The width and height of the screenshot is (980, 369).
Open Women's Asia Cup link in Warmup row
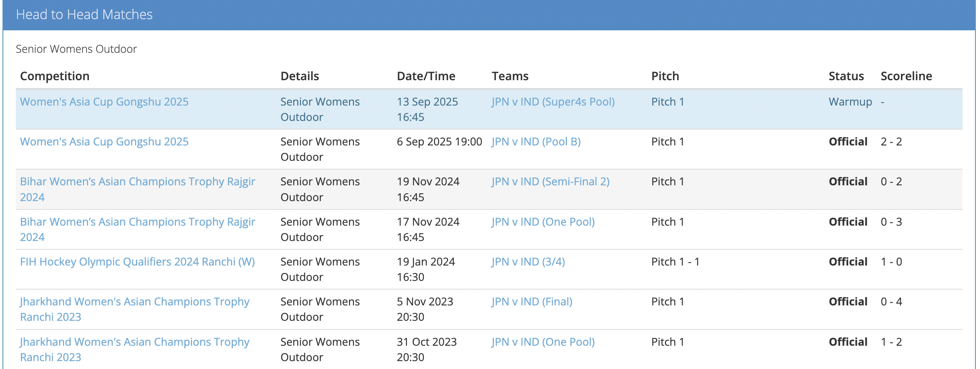point(104,102)
